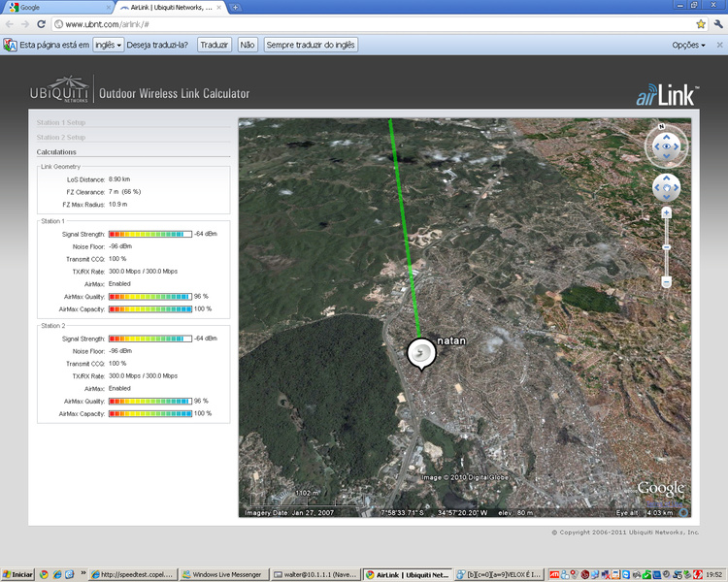Close the translate bar

[719, 45]
